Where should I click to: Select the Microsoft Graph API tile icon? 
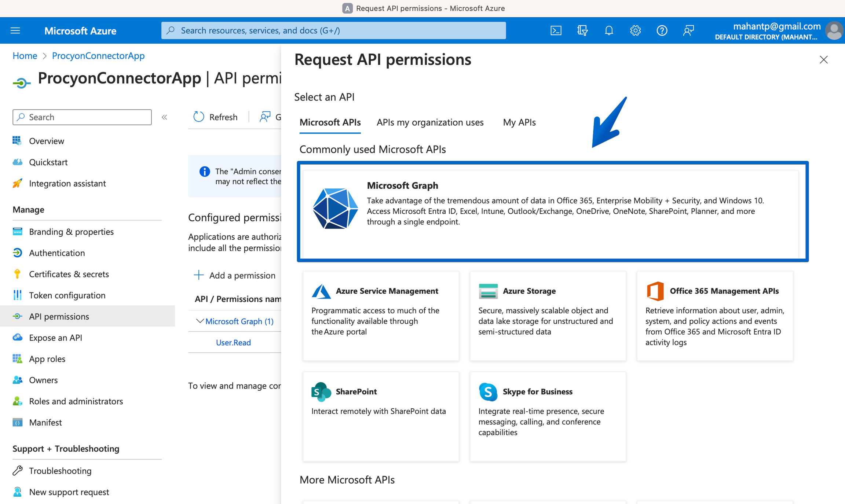[335, 208]
